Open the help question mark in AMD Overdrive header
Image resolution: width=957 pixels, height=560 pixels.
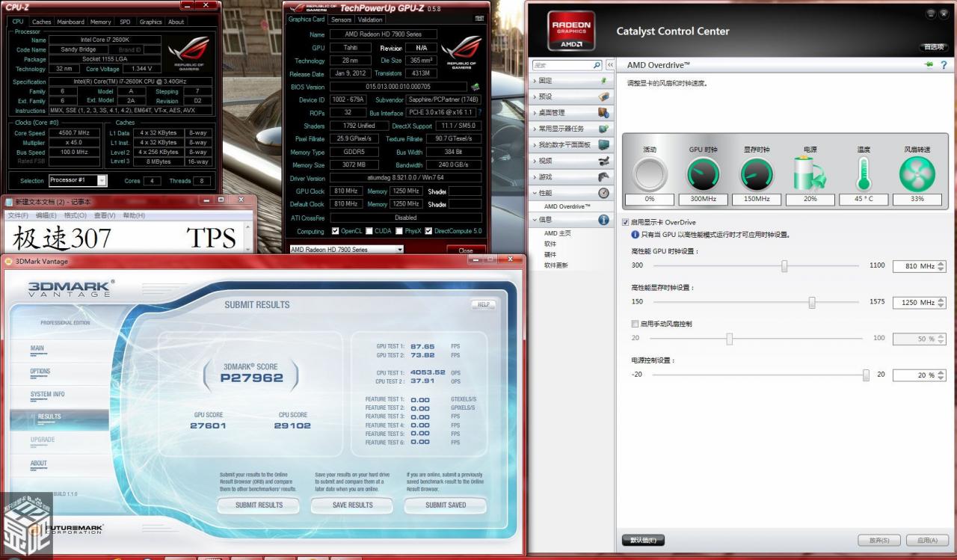[x=943, y=65]
